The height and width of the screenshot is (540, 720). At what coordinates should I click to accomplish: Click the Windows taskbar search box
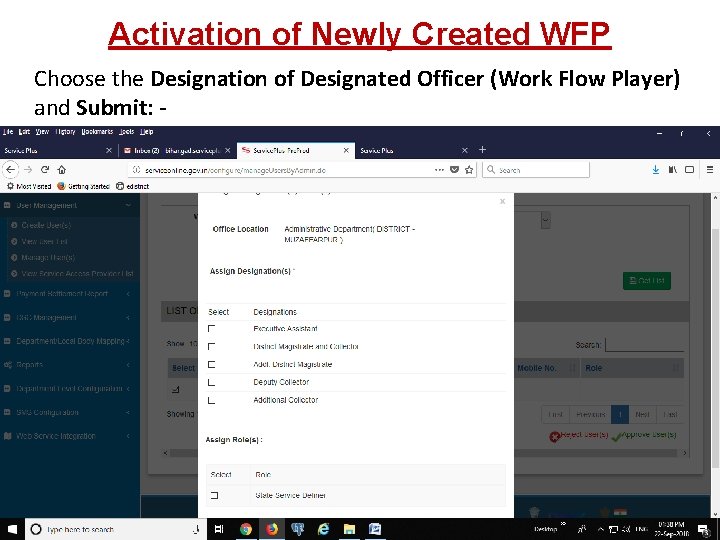click(x=115, y=529)
